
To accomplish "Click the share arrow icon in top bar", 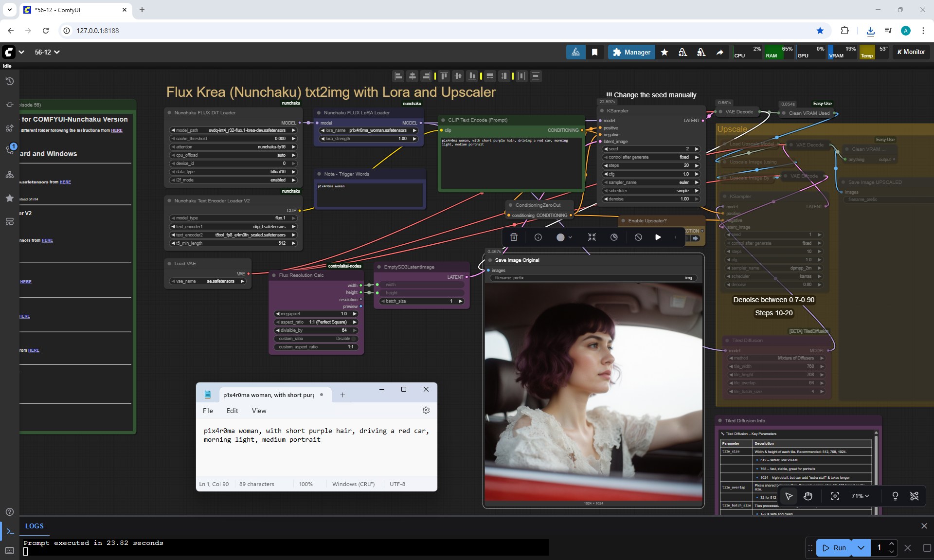I will point(719,52).
